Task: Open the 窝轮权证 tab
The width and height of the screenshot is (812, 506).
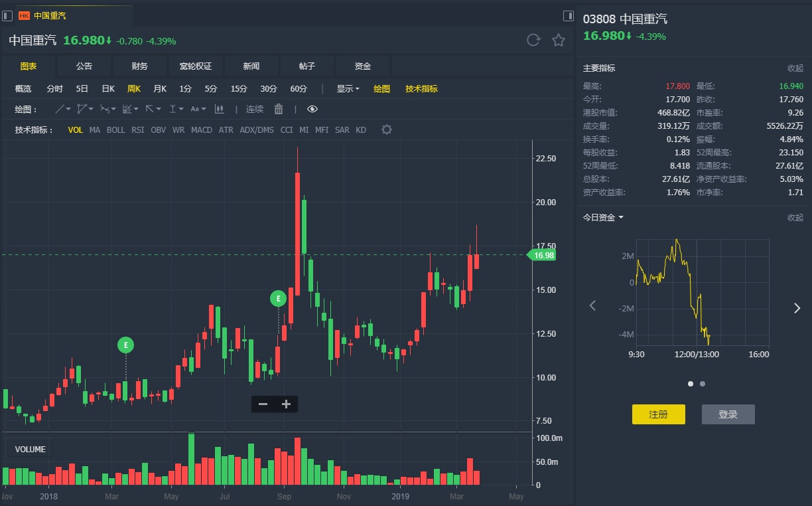Action: pyautogui.click(x=195, y=66)
